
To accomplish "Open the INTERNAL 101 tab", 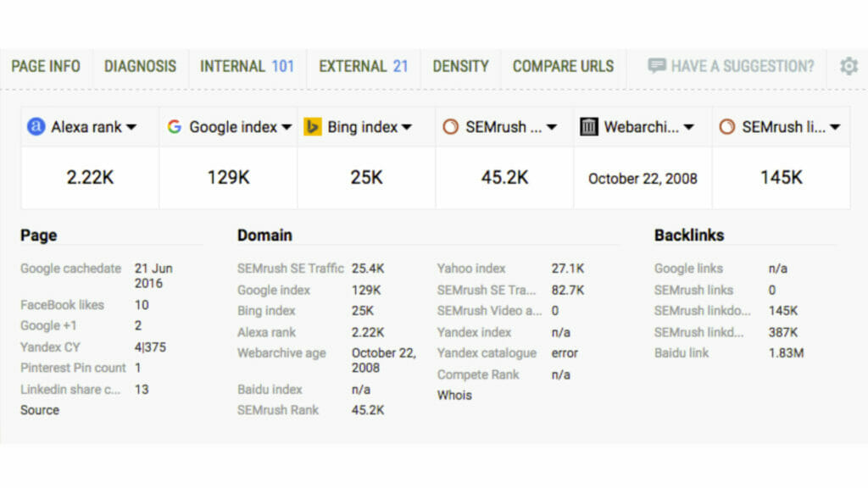I will point(247,66).
